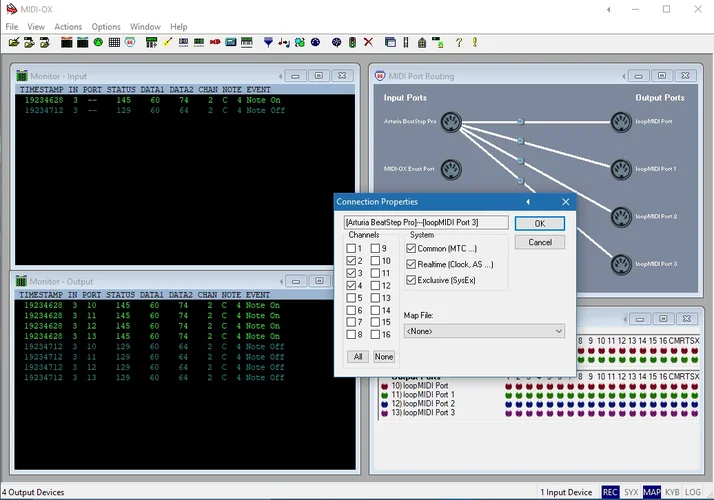The height and width of the screenshot is (500, 714).
Task: Uncheck the Realtime (Clock, AS...) option
Action: click(x=411, y=264)
